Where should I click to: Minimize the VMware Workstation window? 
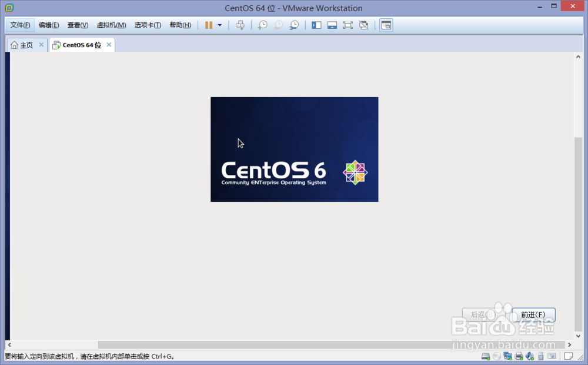pos(540,6)
